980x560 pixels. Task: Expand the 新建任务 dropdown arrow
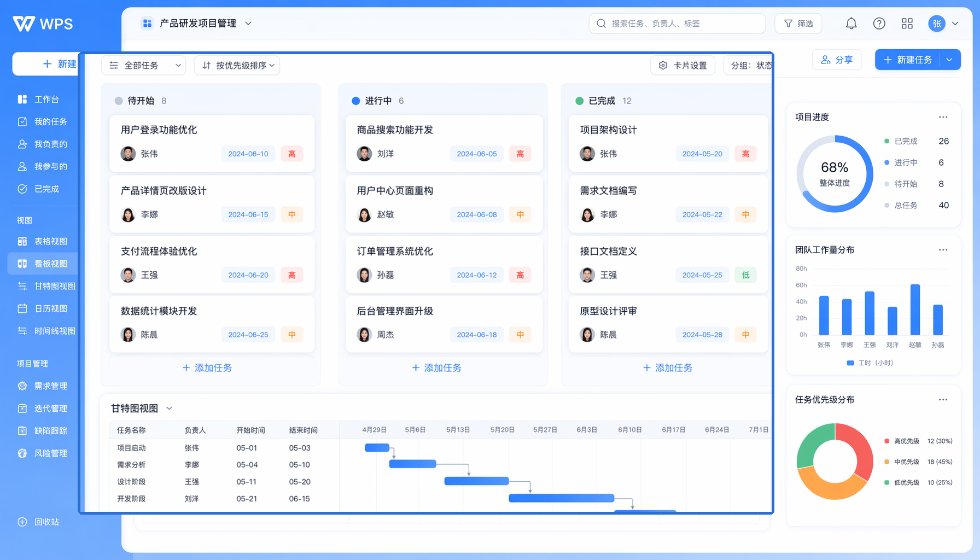tap(950, 60)
